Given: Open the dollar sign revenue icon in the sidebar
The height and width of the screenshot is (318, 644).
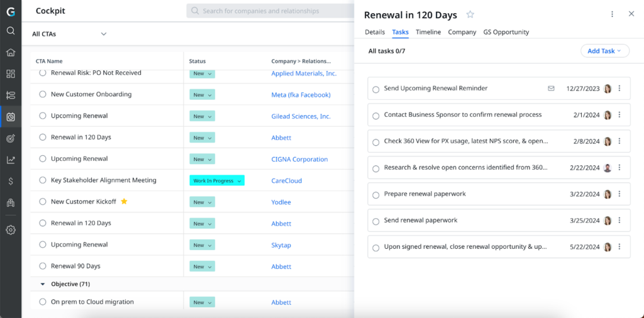Looking at the screenshot, I should click(x=11, y=182).
